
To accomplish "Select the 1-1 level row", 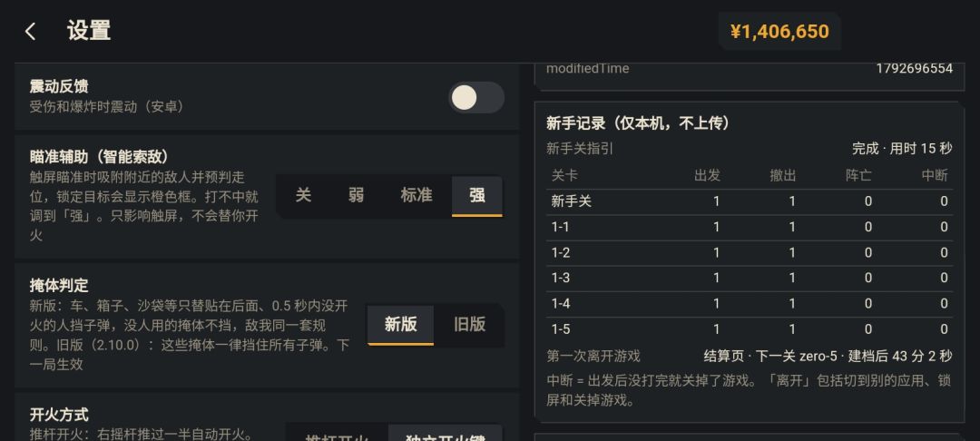I will tap(750, 228).
